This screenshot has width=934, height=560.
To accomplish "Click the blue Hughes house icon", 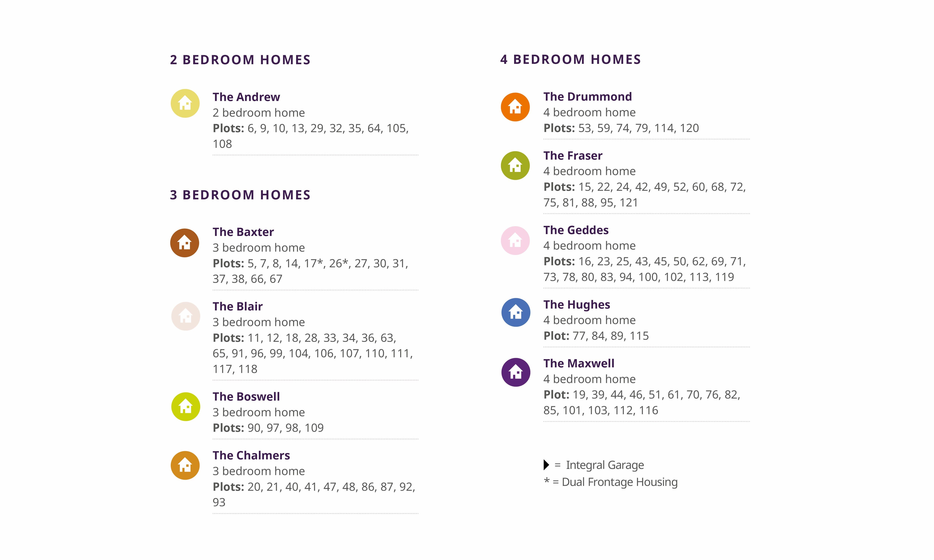I will point(516,312).
